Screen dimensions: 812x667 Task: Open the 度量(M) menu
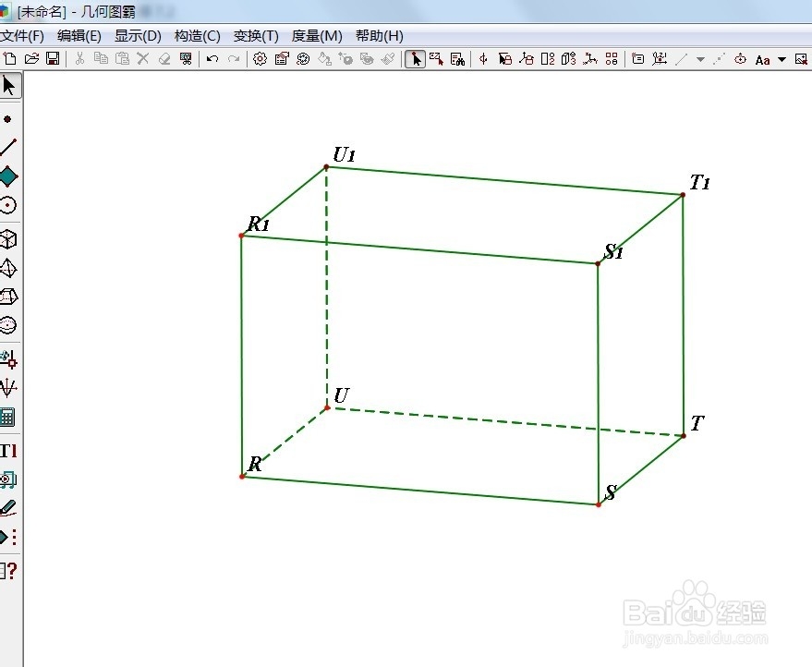tap(317, 36)
